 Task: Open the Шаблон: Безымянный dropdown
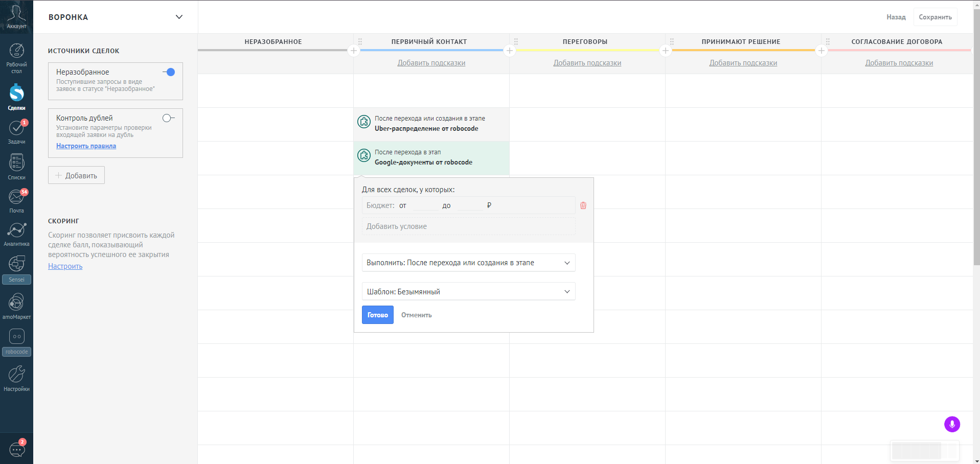coord(468,291)
